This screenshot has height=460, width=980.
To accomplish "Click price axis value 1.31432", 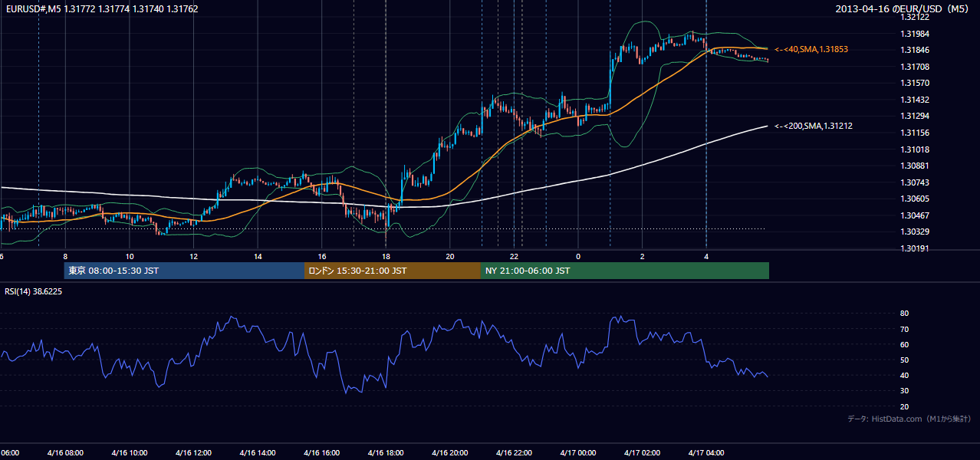I will [x=915, y=100].
